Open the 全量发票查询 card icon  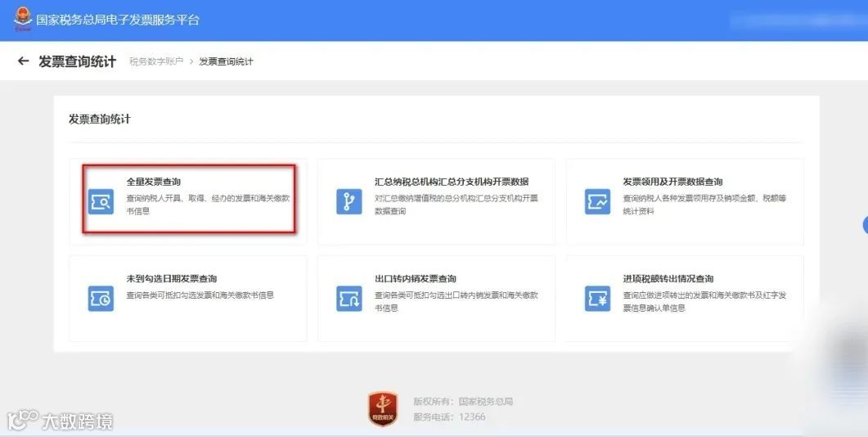click(x=101, y=201)
